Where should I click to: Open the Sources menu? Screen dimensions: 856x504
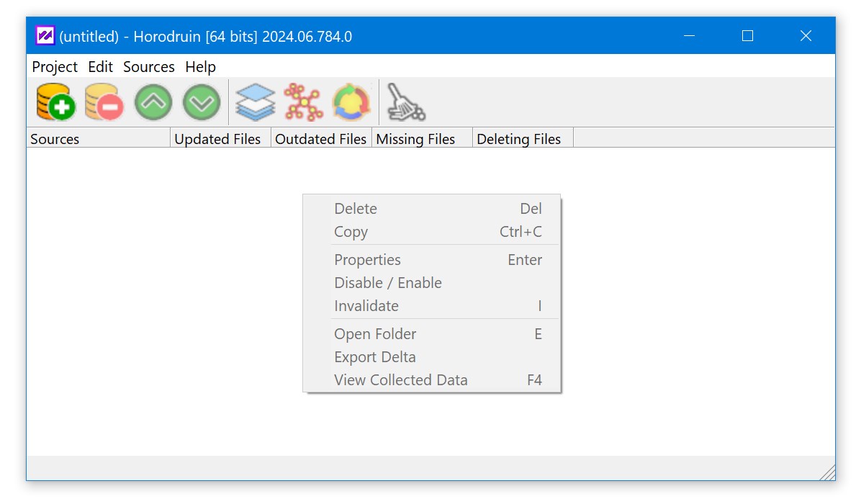tap(149, 67)
